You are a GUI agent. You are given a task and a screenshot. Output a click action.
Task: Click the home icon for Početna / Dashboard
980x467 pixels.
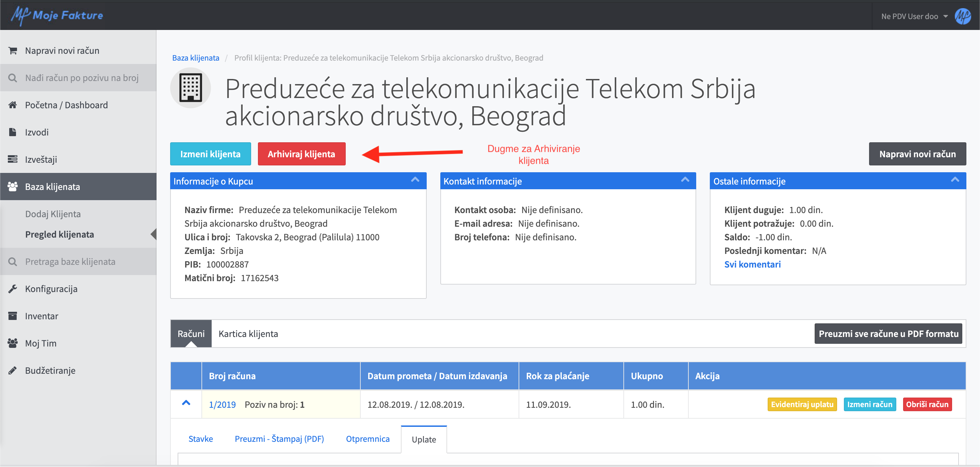tap(13, 104)
